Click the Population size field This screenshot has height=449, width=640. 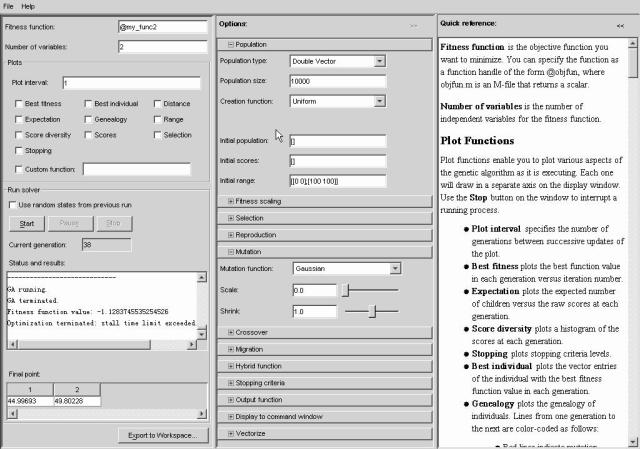click(x=338, y=81)
